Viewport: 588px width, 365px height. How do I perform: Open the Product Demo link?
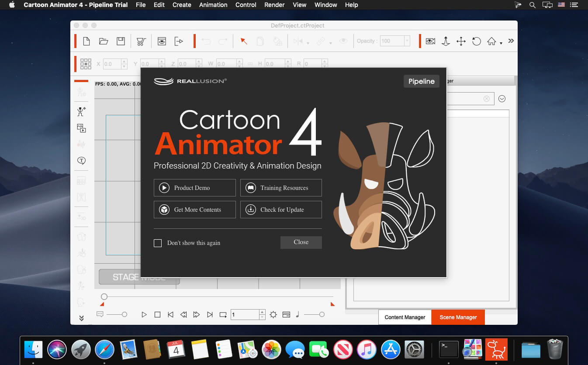click(194, 188)
